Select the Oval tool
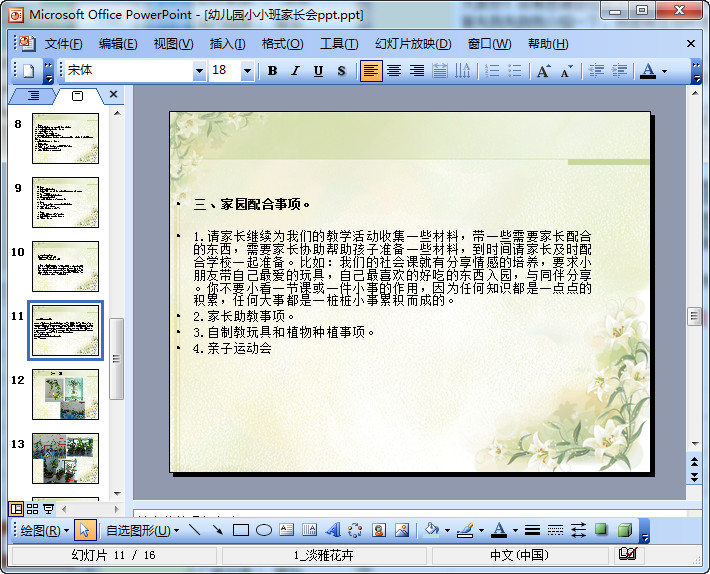This screenshot has height=574, width=710. pos(264,530)
